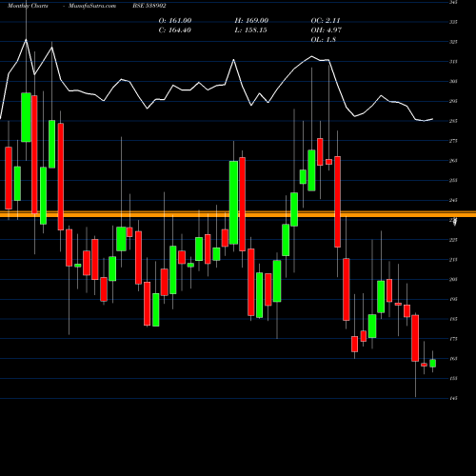The image size is (476, 476).
Task: Click the 225 price axis label
Action: coord(453,240)
